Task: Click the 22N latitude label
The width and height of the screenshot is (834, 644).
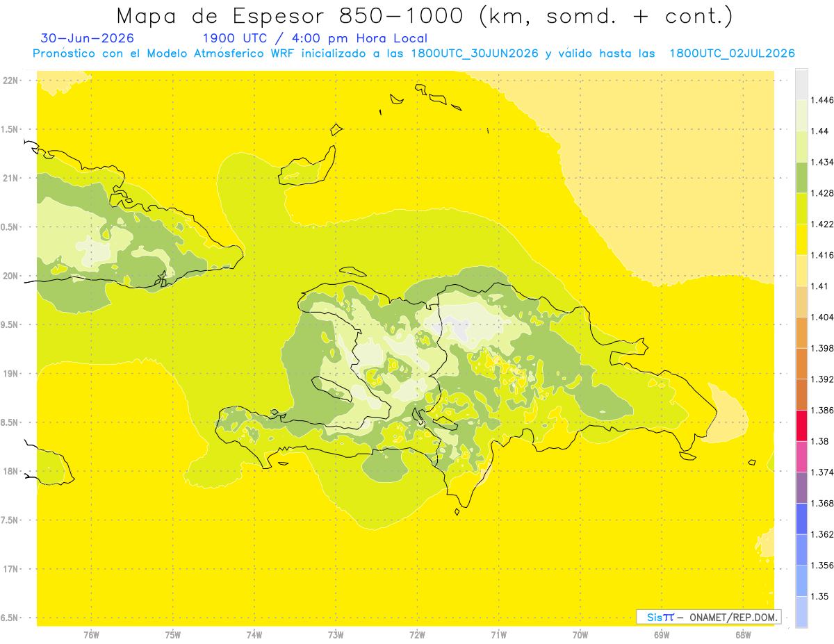Action: (x=11, y=81)
